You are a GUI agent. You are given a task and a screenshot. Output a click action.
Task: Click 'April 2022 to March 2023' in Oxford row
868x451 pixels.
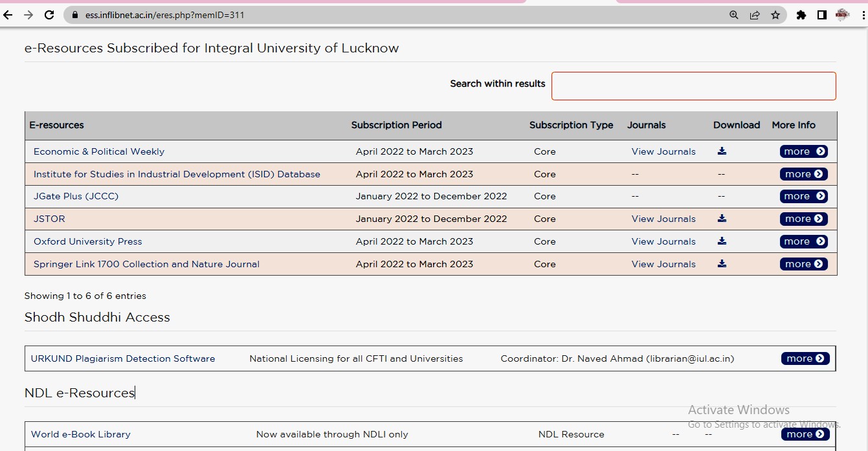tap(414, 241)
